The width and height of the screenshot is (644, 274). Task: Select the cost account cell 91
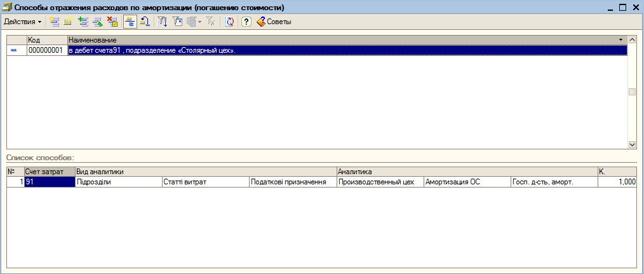[x=50, y=182]
